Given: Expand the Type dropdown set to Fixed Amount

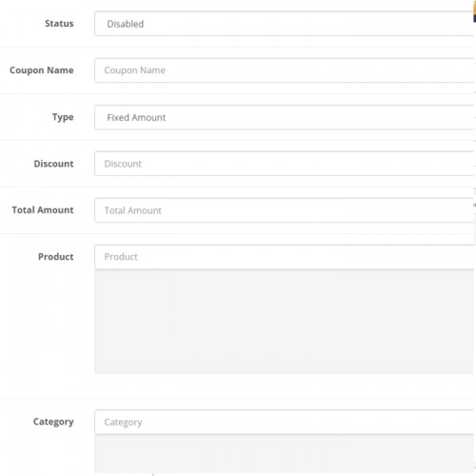Looking at the screenshot, I should pyautogui.click(x=285, y=117).
